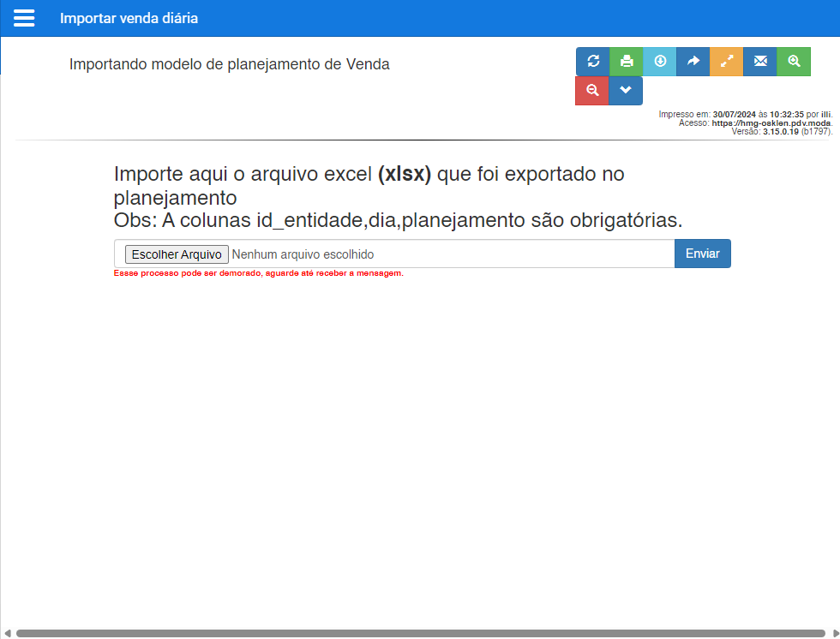Expand more options with chevron-down button

[x=626, y=91]
